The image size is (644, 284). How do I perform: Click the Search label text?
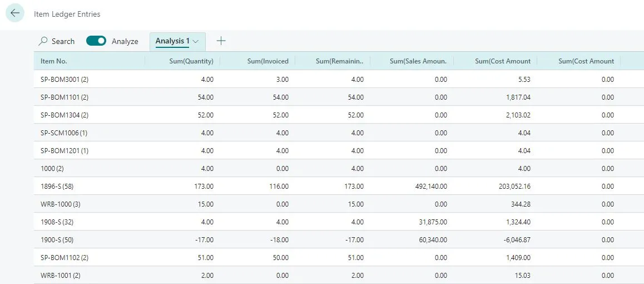point(63,42)
